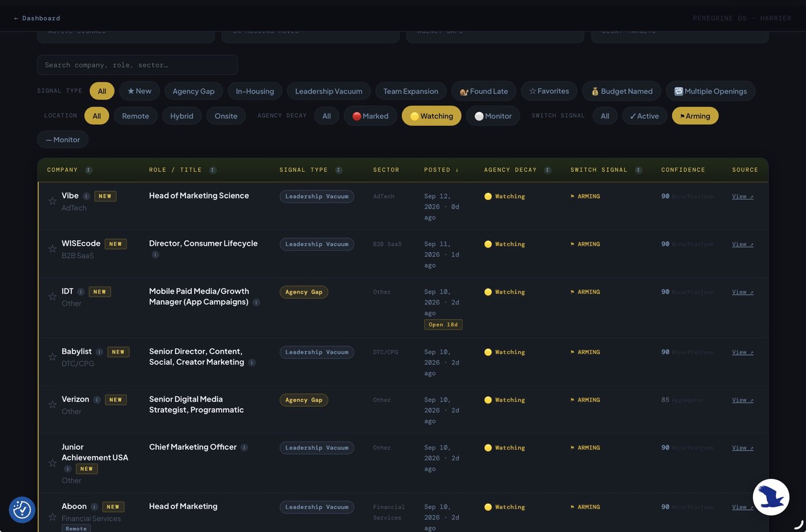
Task: Open the accessibility widget icon
Action: [x=22, y=510]
